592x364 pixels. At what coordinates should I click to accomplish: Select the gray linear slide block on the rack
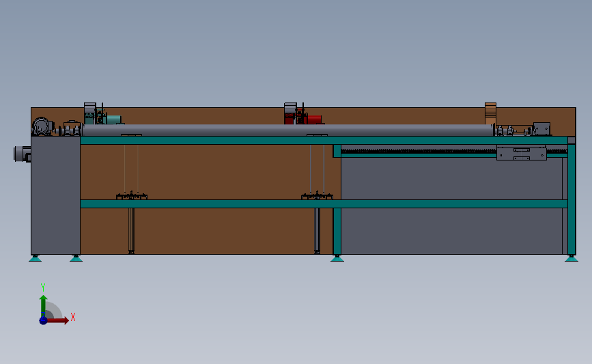tap(522, 153)
